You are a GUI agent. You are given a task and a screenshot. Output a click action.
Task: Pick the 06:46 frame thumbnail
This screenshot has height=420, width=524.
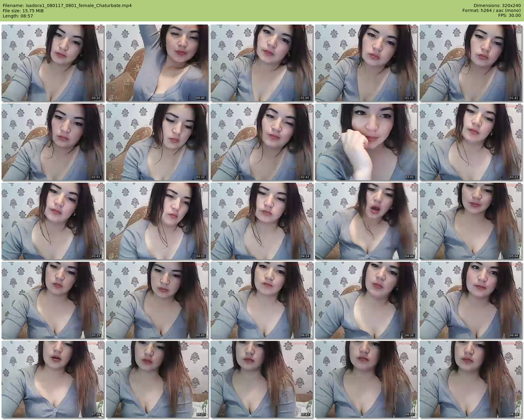pyautogui.click(x=471, y=300)
